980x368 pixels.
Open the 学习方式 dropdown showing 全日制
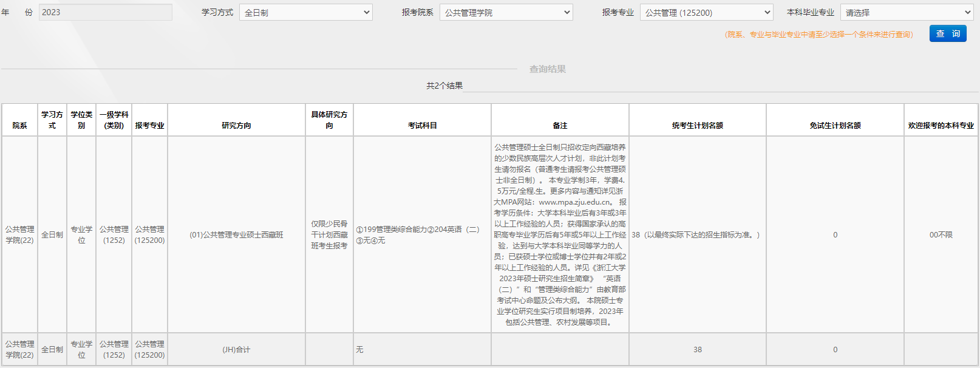tap(305, 13)
